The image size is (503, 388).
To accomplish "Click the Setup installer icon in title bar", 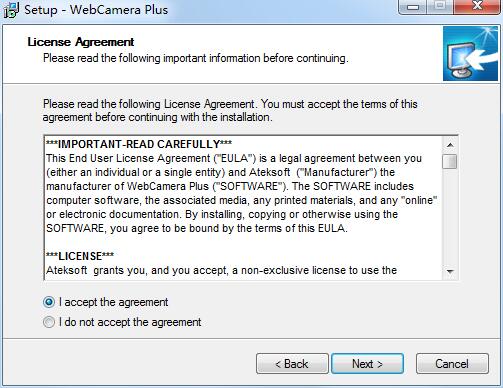I will click(x=11, y=10).
